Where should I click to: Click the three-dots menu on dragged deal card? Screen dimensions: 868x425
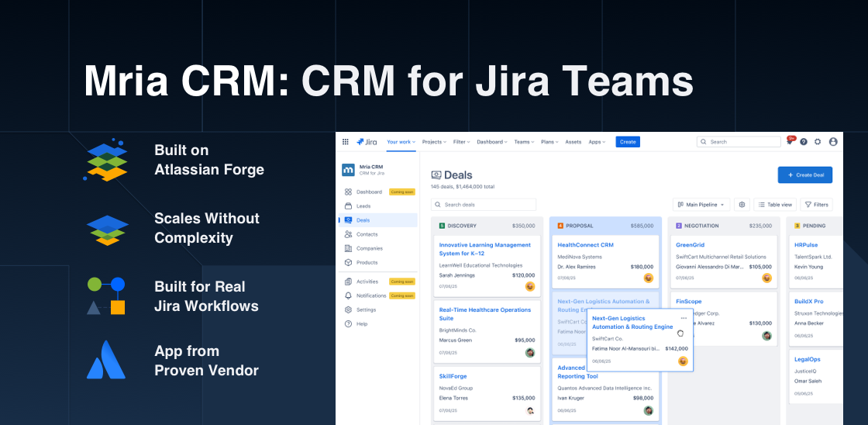684,318
